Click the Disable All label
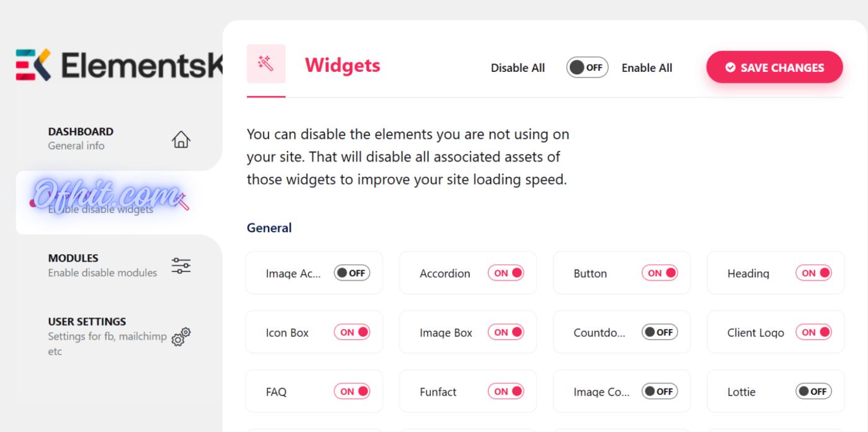 (518, 68)
